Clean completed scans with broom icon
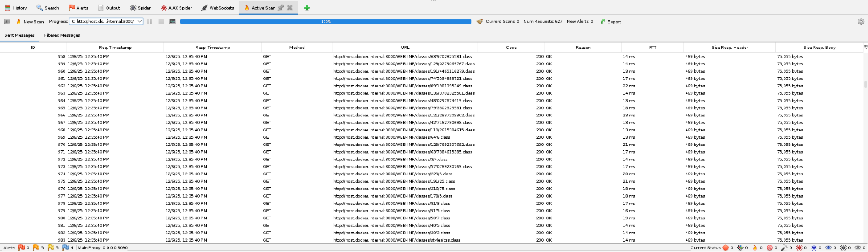The image size is (868, 252). click(480, 21)
